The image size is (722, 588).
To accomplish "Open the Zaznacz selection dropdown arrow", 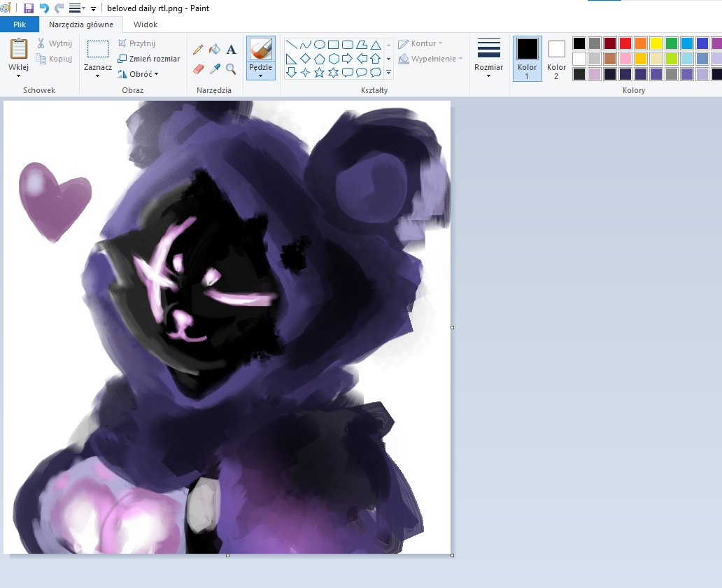I will [98, 76].
